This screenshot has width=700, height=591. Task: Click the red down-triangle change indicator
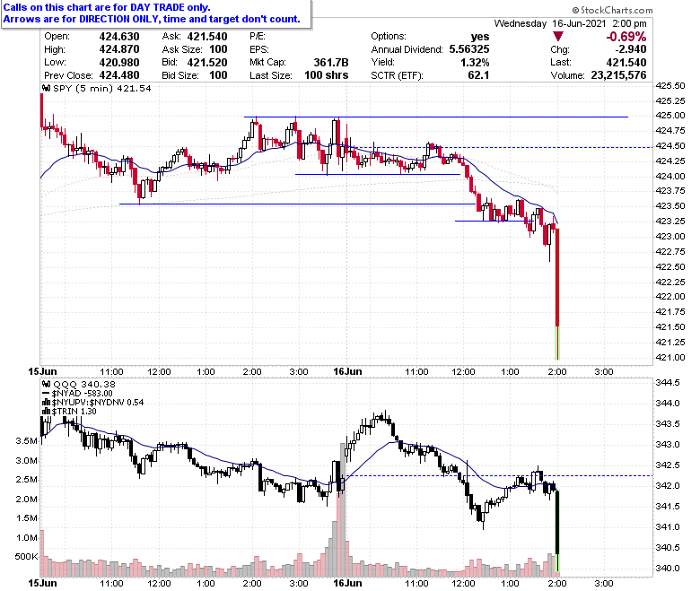(557, 37)
